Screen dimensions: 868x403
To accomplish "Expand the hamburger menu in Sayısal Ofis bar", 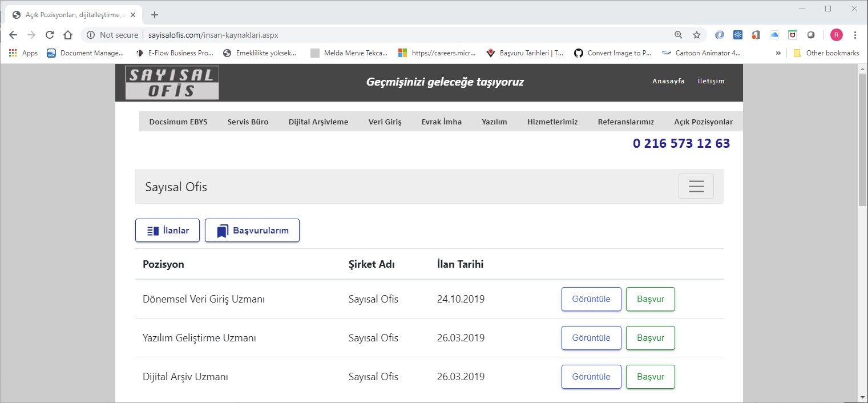I will coord(696,186).
